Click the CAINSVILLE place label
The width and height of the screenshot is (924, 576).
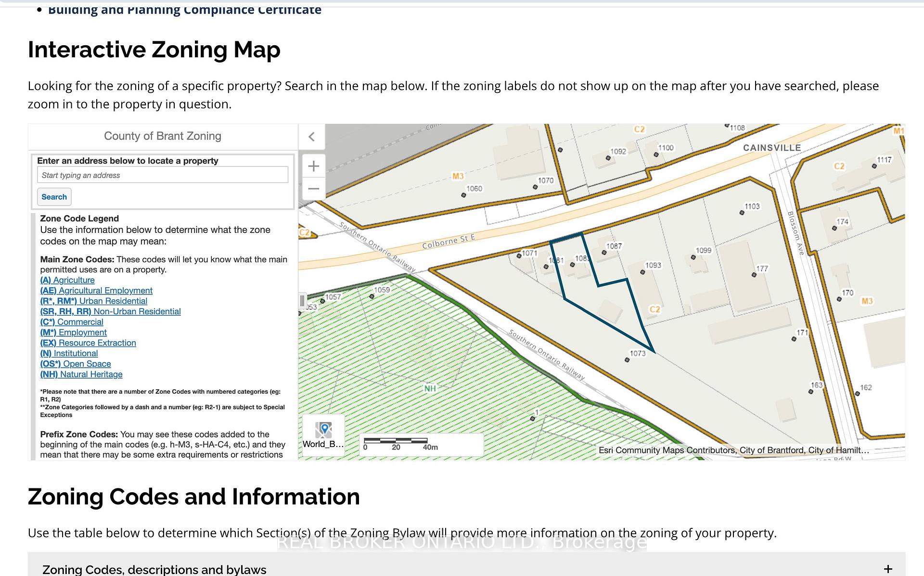(772, 148)
